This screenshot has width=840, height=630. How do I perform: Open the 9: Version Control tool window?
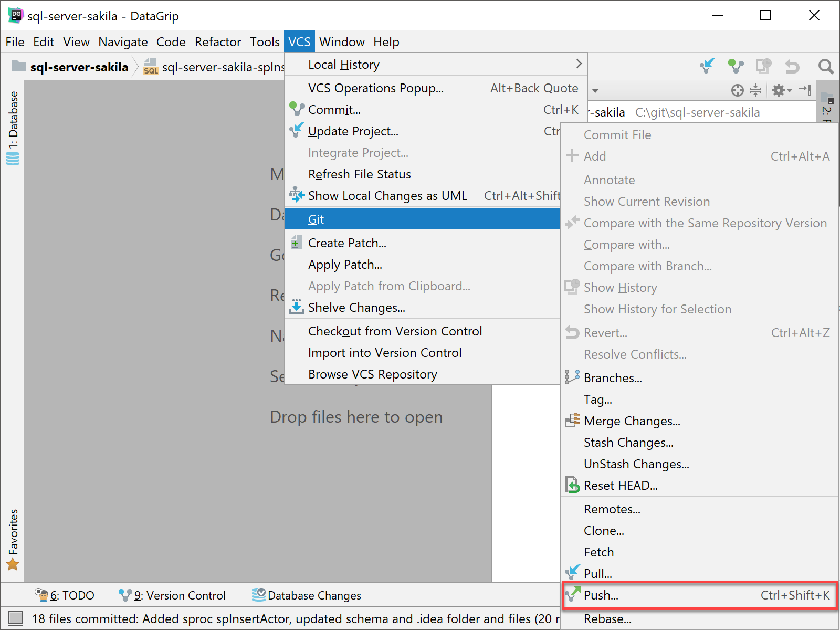173,595
